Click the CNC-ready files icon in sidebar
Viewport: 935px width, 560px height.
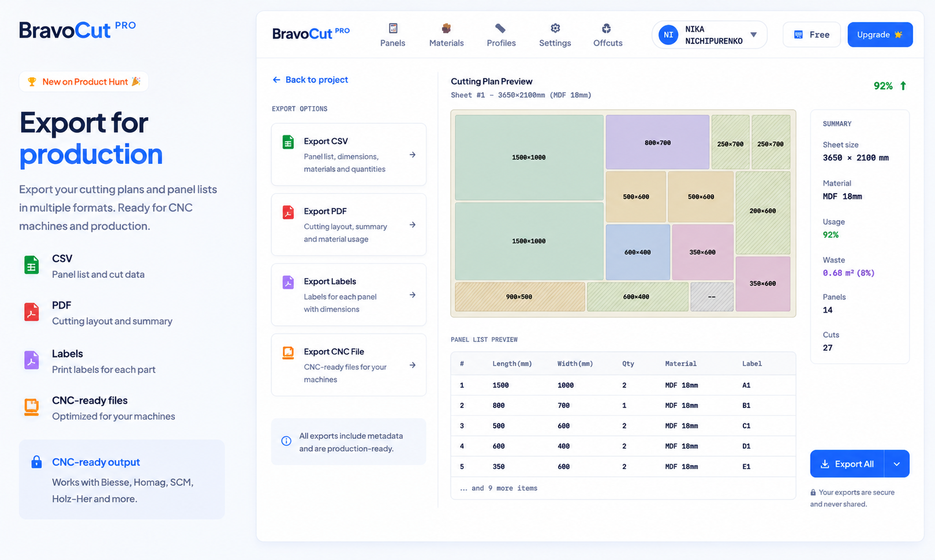pos(32,407)
